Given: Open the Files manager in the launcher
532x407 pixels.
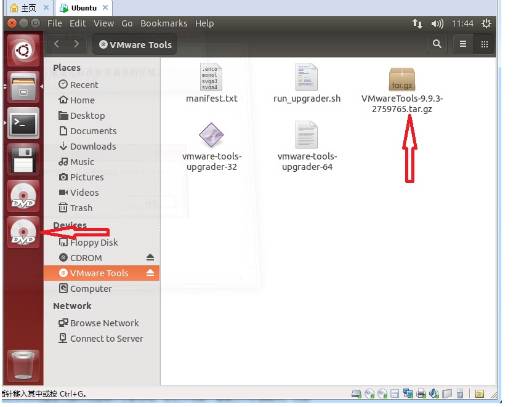Looking at the screenshot, I should [23, 87].
